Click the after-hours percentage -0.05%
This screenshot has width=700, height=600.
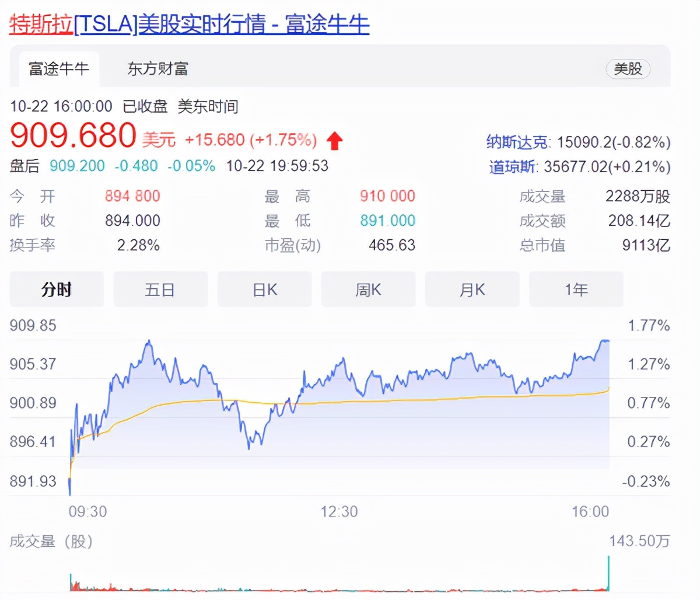coord(191,166)
